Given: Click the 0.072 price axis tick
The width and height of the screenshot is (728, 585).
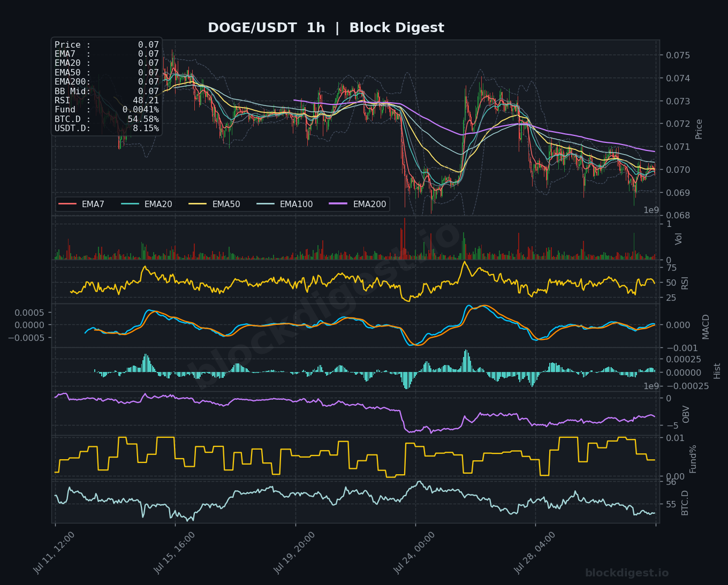Looking at the screenshot, I should (x=678, y=124).
